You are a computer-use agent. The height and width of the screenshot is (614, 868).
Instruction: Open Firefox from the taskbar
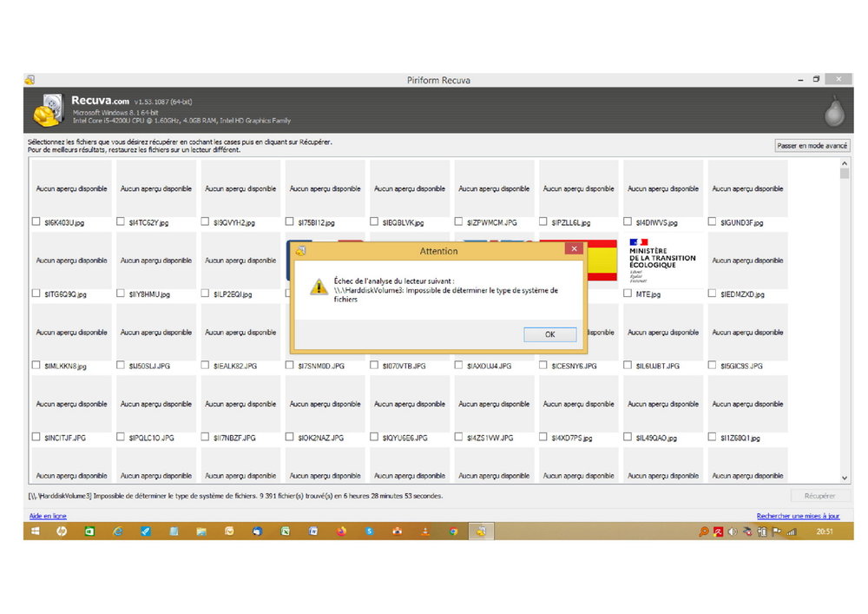tap(340, 531)
